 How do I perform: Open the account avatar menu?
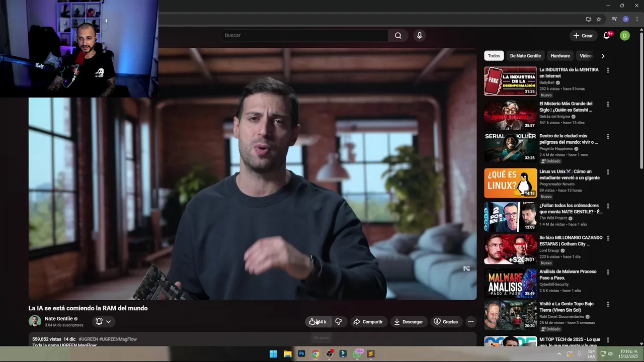[624, 36]
